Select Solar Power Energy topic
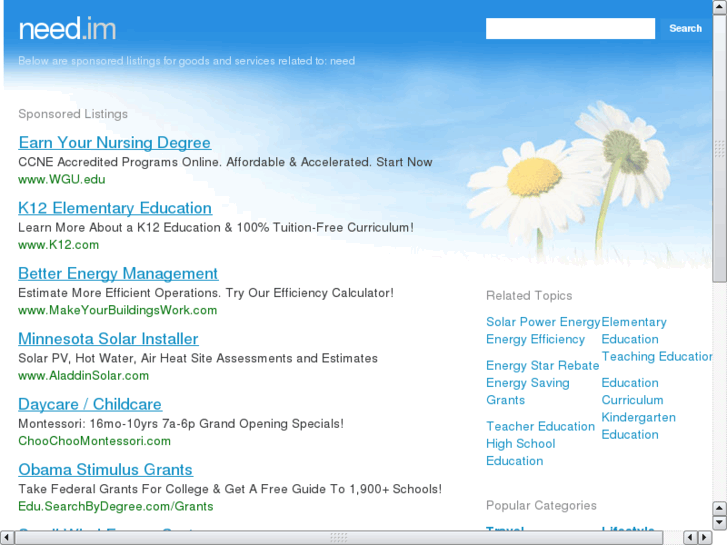This screenshot has width=727, height=545. coord(543,322)
